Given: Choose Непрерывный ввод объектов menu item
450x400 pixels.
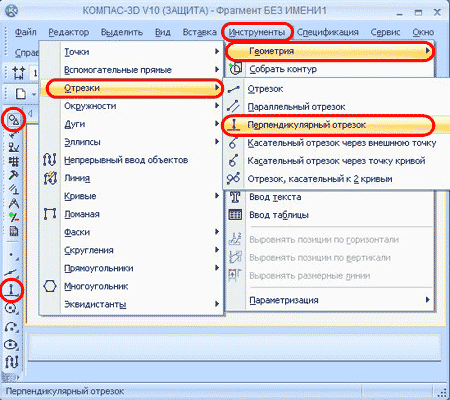Looking at the screenshot, I should coord(131,160).
